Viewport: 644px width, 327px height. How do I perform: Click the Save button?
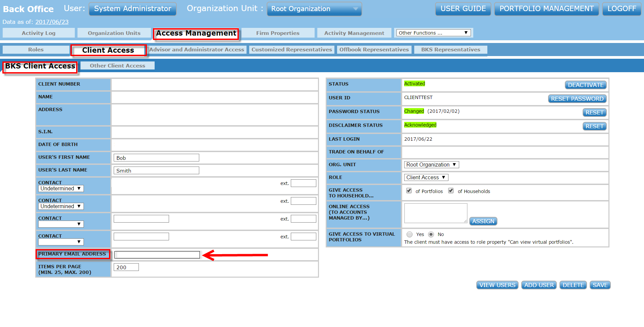pyautogui.click(x=600, y=285)
